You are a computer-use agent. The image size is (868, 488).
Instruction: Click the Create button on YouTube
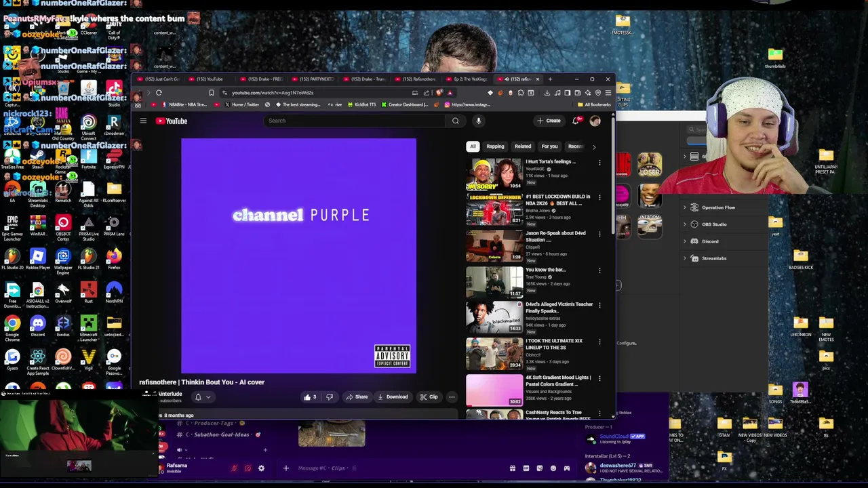[549, 121]
